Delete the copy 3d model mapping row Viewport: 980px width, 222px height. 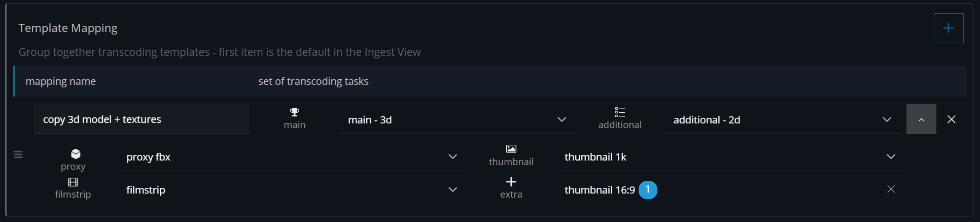951,119
